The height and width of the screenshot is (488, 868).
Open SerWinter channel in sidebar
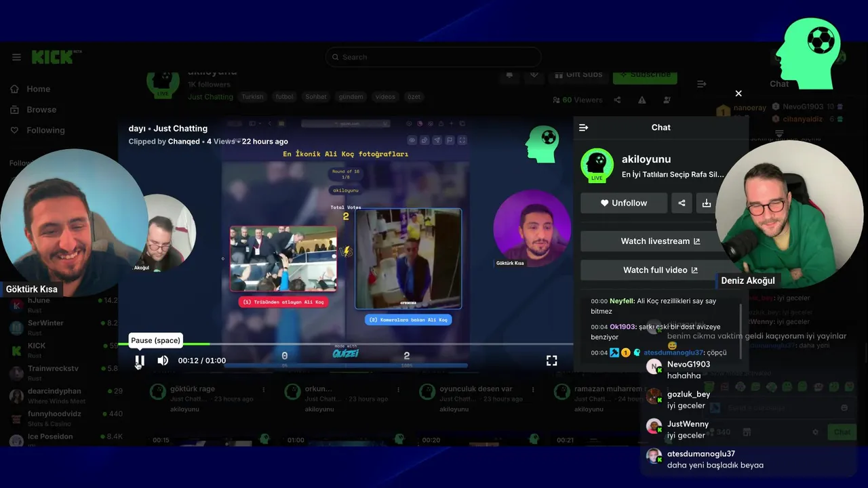coord(64,327)
